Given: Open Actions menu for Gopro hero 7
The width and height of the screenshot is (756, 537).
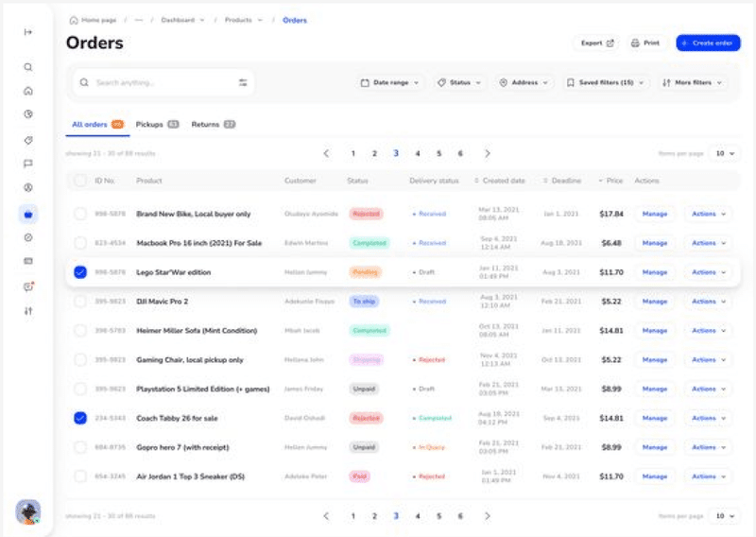Looking at the screenshot, I should [708, 447].
